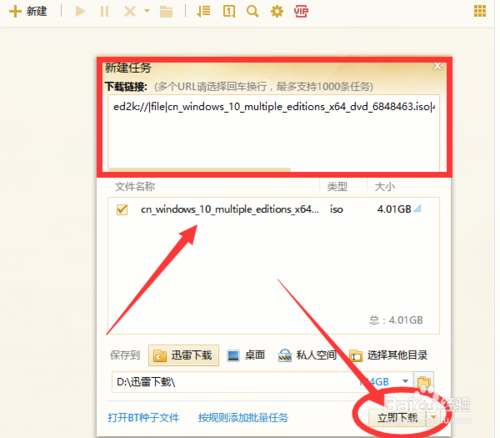Expand the save path dropdown arrow

pyautogui.click(x=405, y=381)
